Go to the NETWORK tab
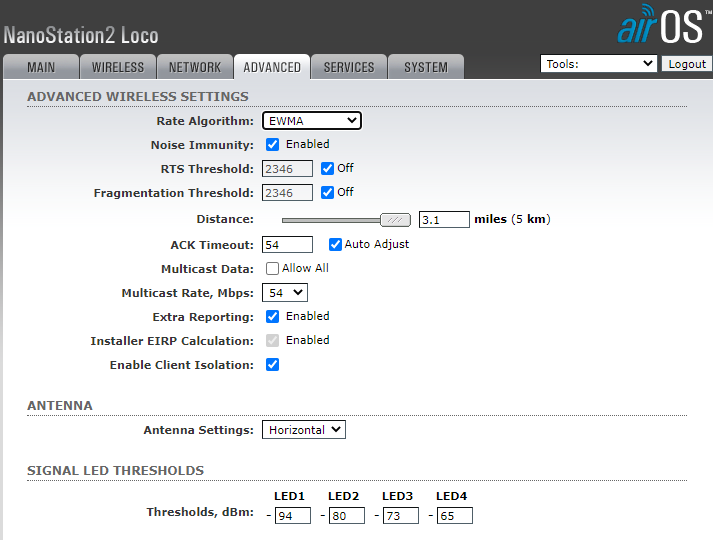713x540 pixels. pyautogui.click(x=195, y=67)
